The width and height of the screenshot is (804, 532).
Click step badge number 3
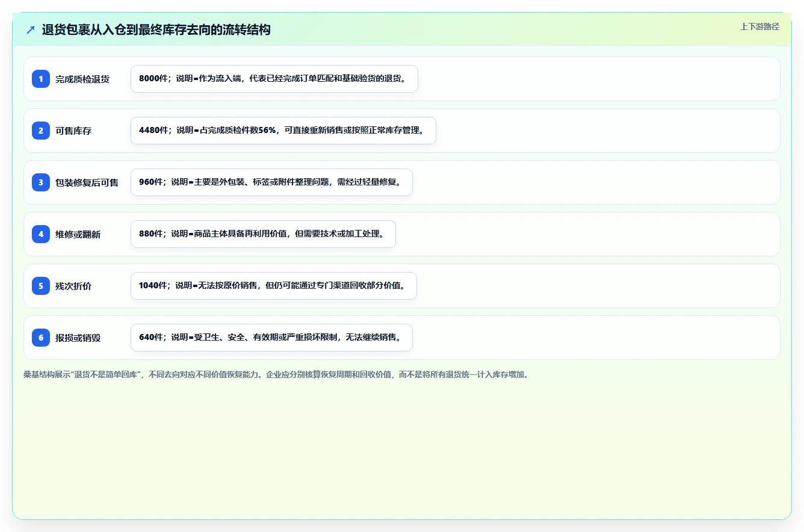(41, 182)
